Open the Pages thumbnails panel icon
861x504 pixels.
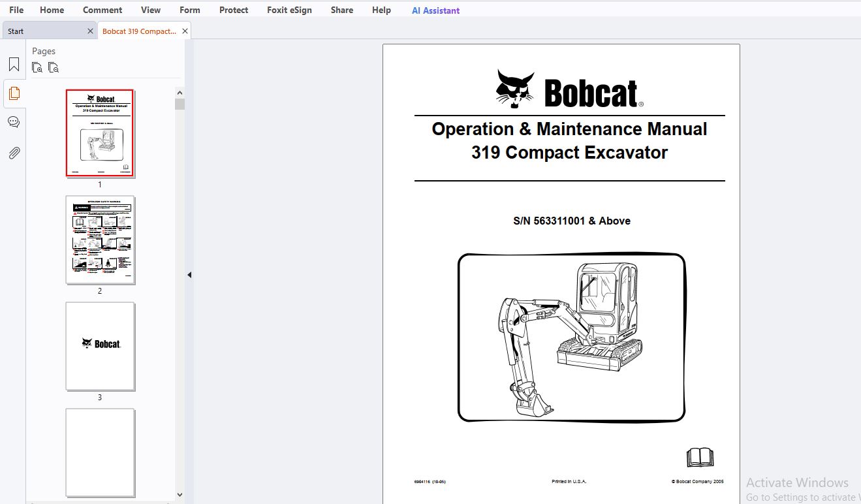(14, 93)
